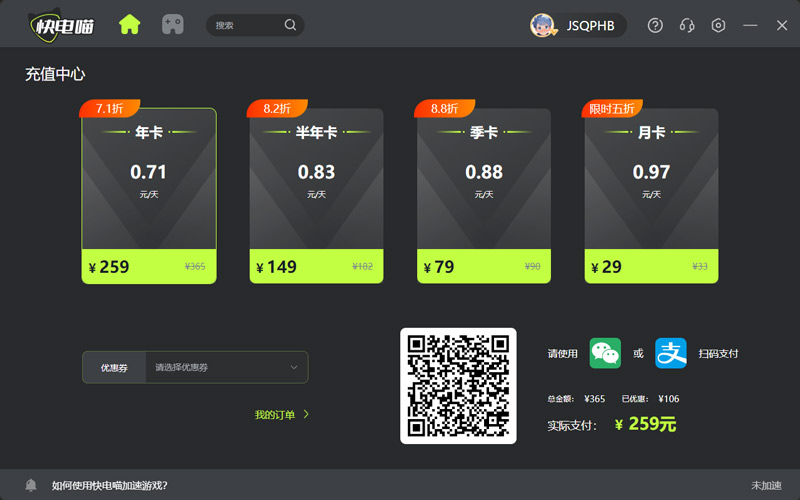Click the 0.71 元/天 daily price

[x=148, y=181]
